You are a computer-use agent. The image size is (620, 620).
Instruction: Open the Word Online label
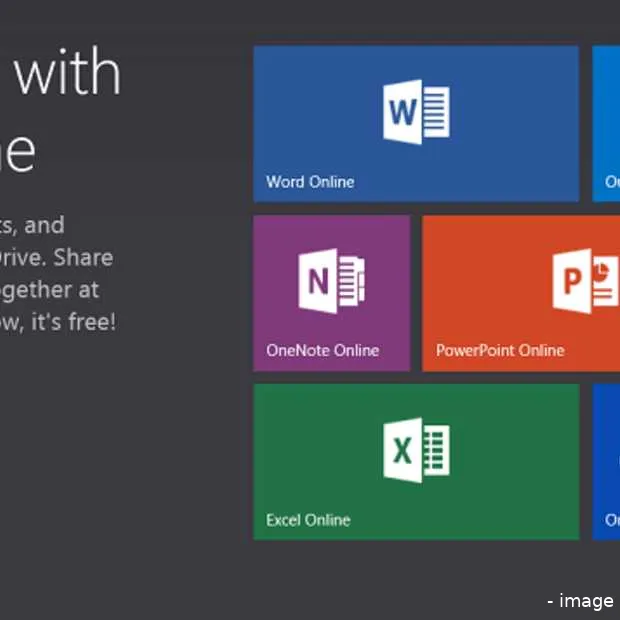pos(310,182)
